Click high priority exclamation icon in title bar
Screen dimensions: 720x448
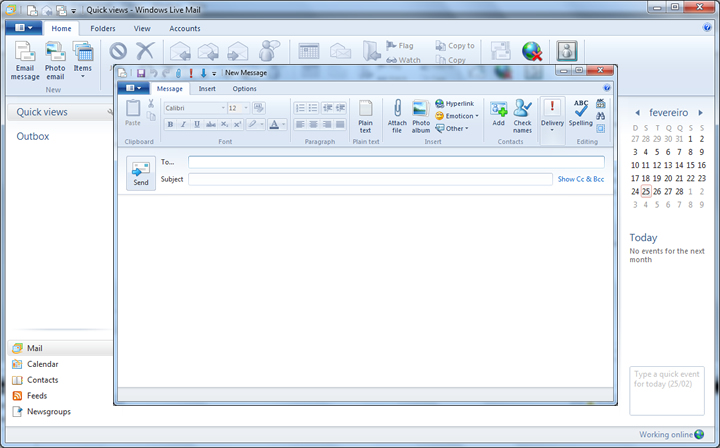[x=191, y=73]
